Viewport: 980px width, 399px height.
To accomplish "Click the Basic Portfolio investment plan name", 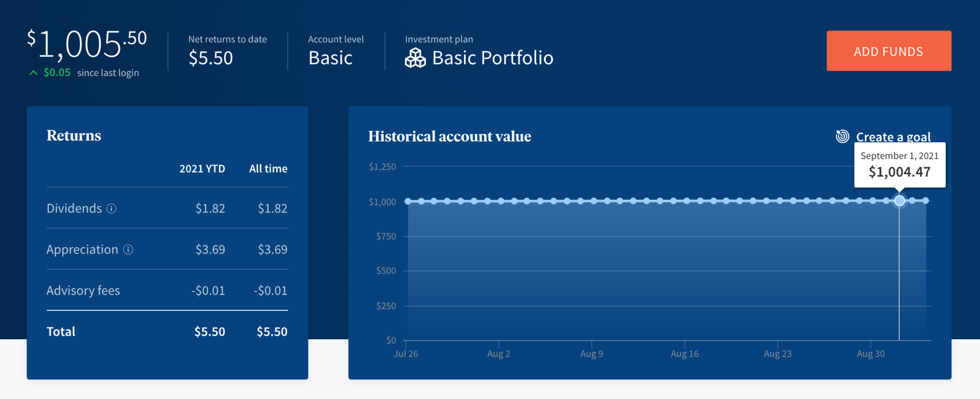I will [492, 58].
